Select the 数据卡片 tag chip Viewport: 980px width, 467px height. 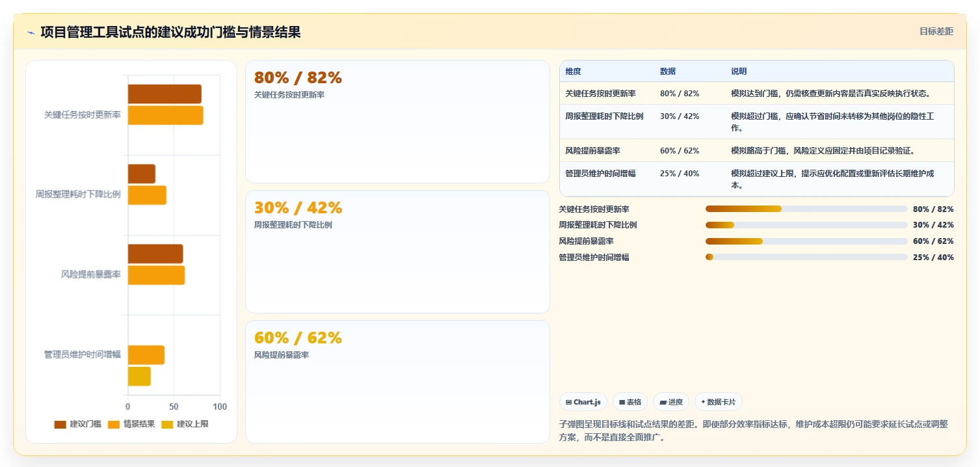719,402
